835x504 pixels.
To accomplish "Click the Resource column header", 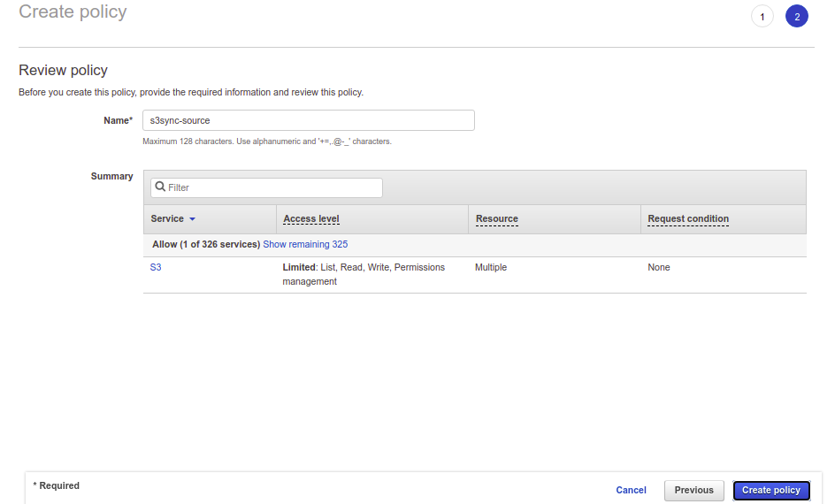I will 496,219.
